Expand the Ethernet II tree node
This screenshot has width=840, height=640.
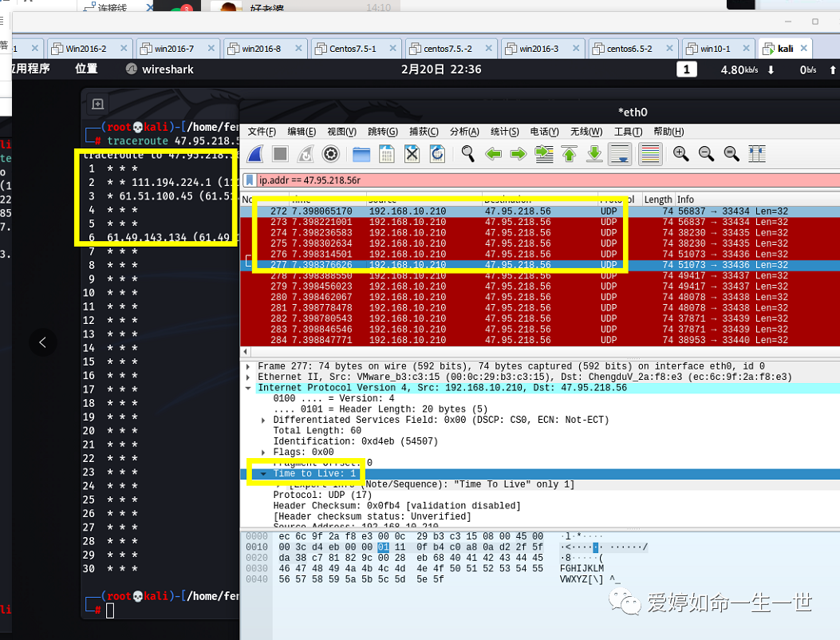click(248, 377)
